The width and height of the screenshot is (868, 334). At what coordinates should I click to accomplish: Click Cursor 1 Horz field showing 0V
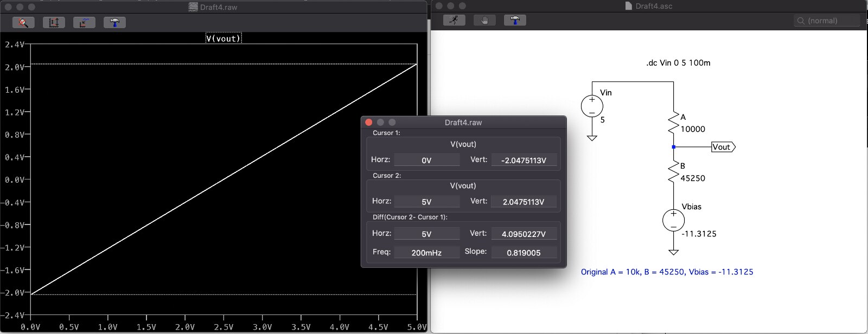426,160
